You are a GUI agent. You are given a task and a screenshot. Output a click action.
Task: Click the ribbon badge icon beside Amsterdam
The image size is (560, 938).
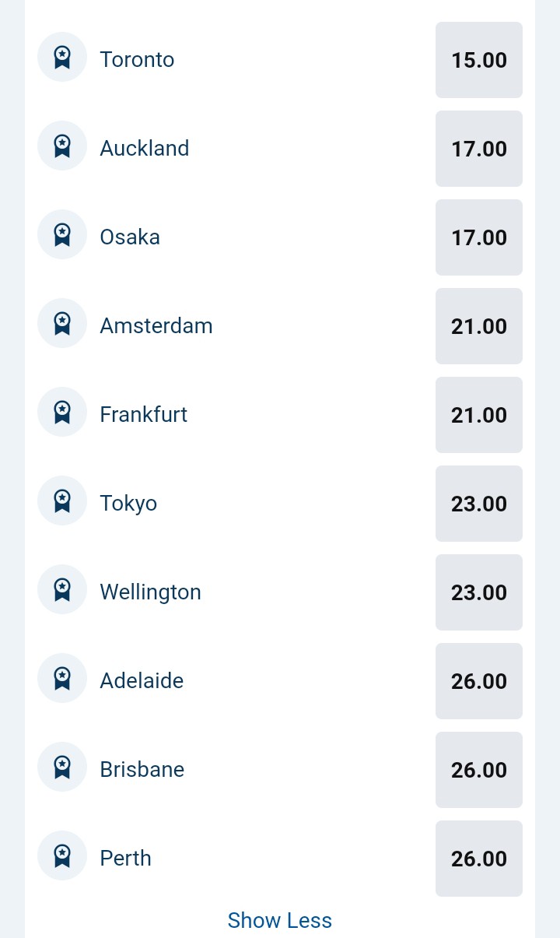pyautogui.click(x=62, y=324)
